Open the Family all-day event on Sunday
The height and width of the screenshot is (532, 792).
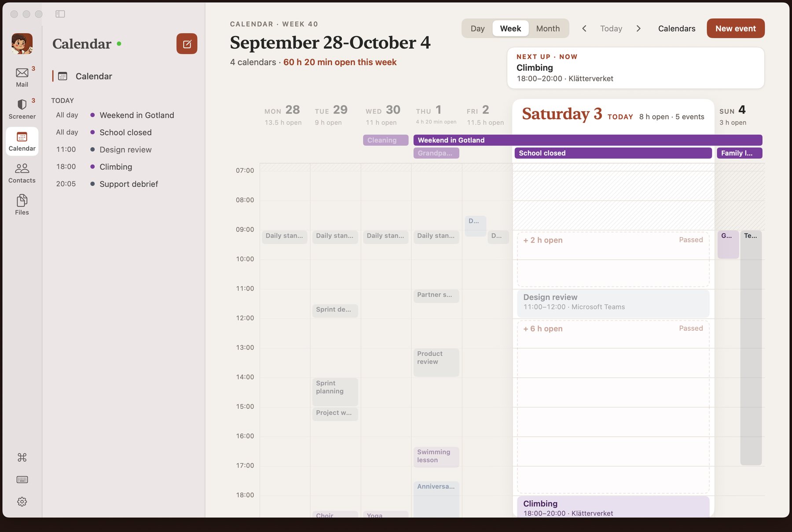740,153
